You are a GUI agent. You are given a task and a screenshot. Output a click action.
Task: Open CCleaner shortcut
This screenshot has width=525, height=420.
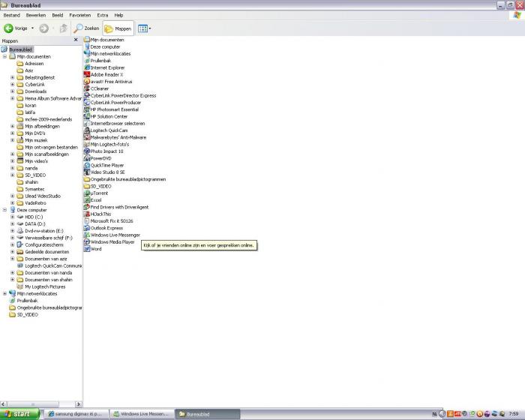coord(97,88)
